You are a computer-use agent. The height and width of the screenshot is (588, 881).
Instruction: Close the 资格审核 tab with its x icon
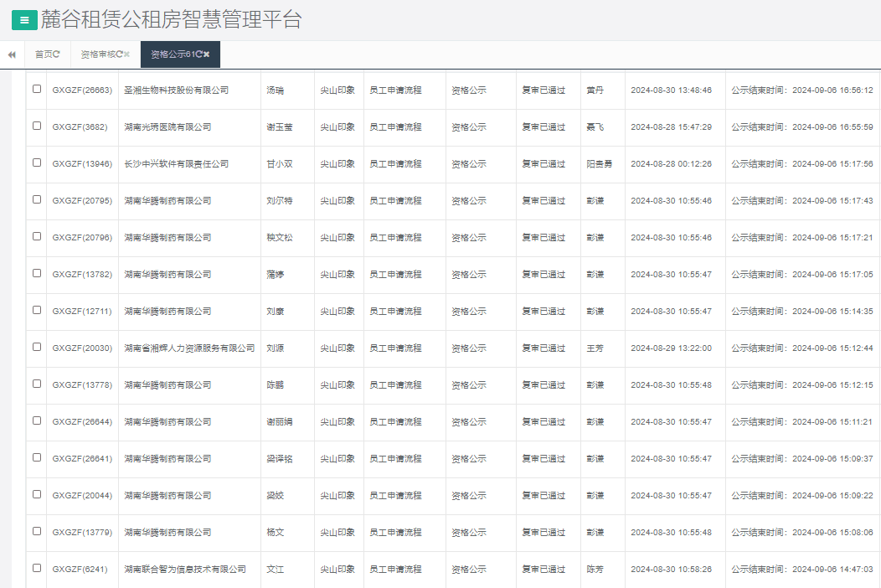pyautogui.click(x=126, y=53)
